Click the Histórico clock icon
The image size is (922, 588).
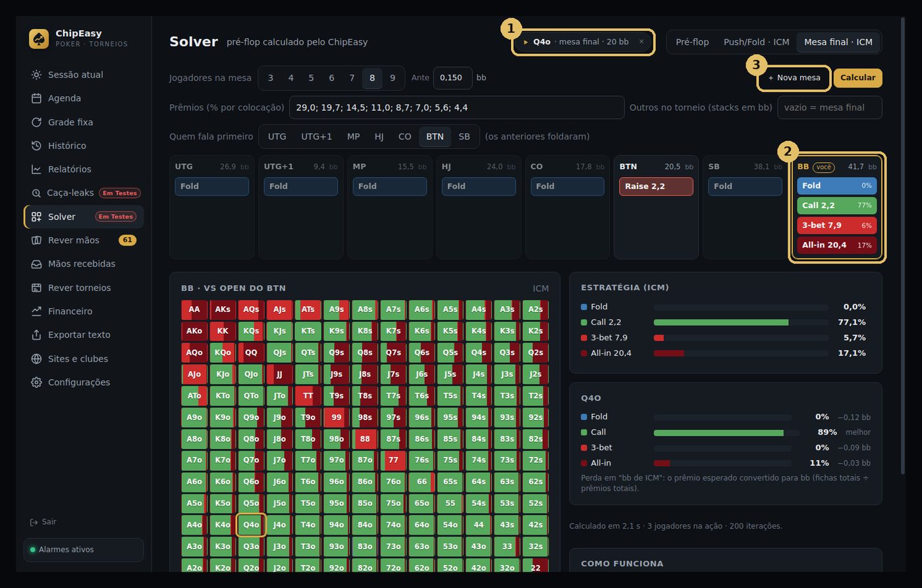(36, 146)
